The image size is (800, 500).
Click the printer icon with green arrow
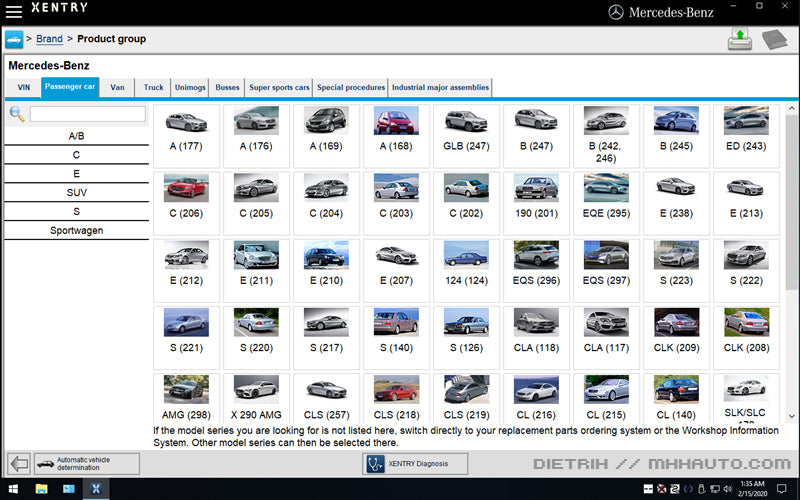[740, 39]
